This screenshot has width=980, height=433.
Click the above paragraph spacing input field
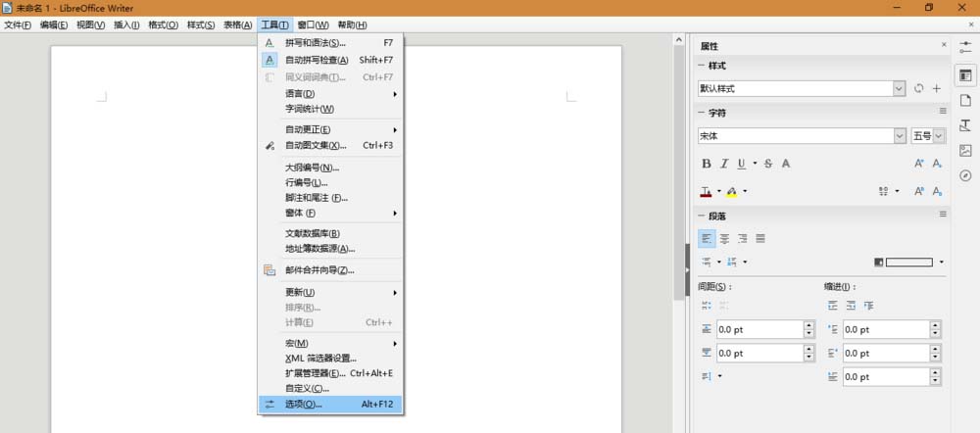click(760, 329)
